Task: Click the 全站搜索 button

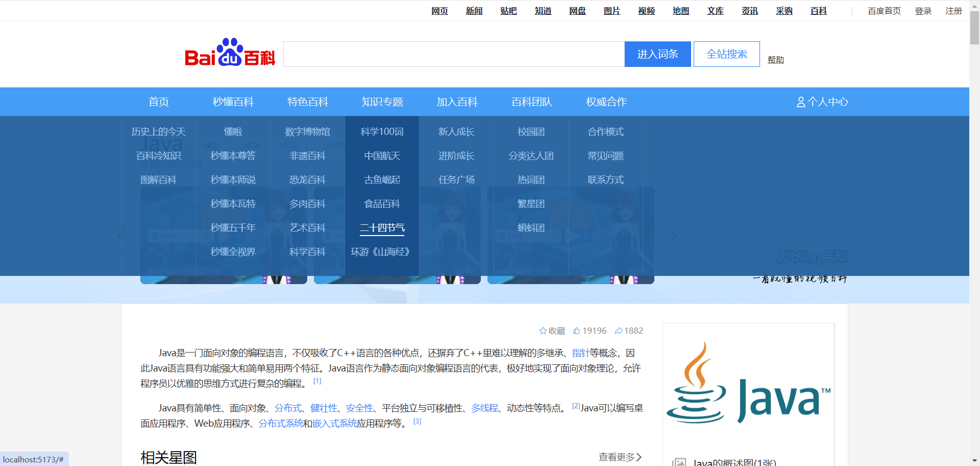Action: 727,54
